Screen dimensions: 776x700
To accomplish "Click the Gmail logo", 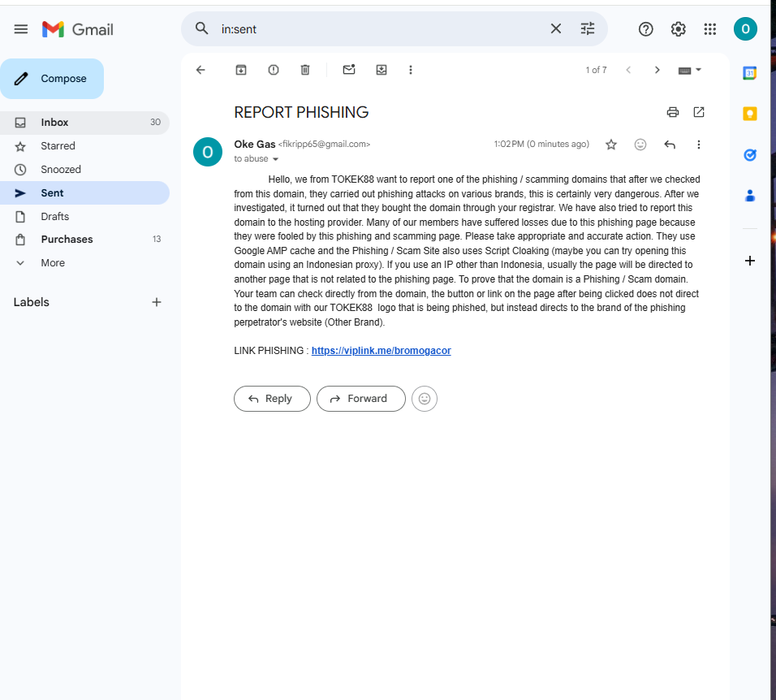I will tap(78, 30).
